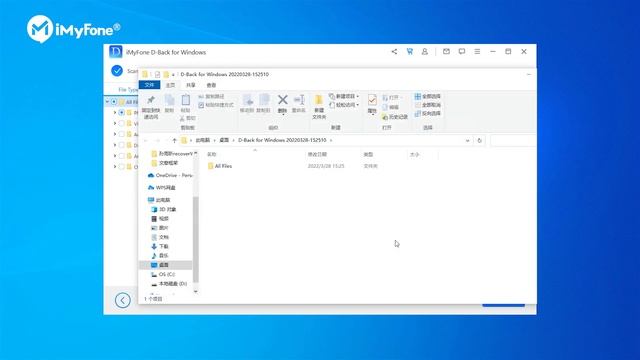
Task: Select 下载 (Downloads) in navigation pane
Action: tap(160, 247)
